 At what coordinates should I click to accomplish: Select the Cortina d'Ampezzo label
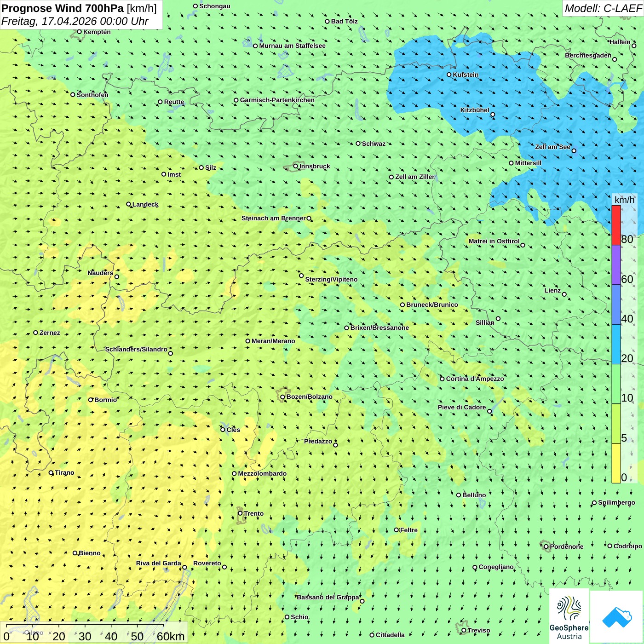(475, 379)
